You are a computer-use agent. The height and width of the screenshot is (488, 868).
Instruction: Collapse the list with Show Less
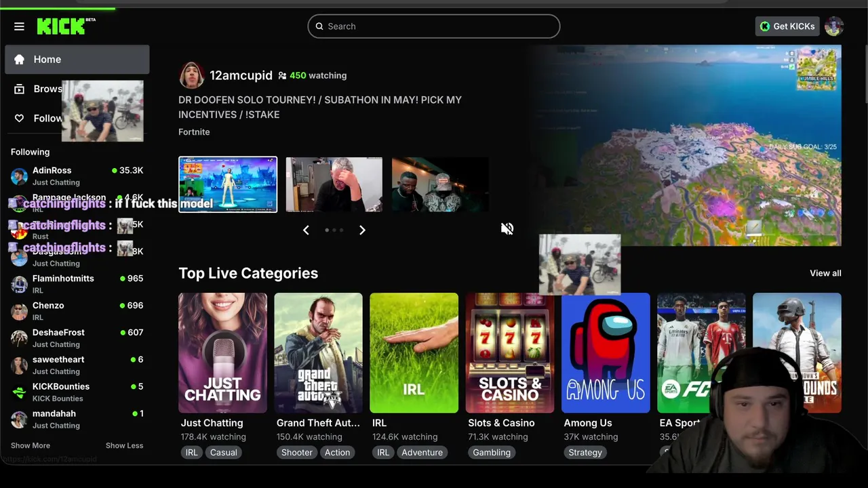coord(124,445)
